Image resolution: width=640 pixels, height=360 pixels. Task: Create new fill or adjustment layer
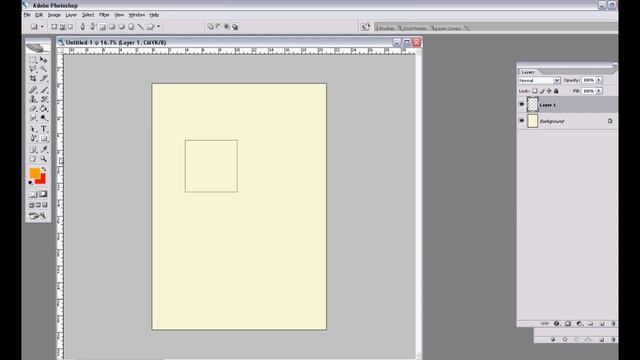coord(579,324)
